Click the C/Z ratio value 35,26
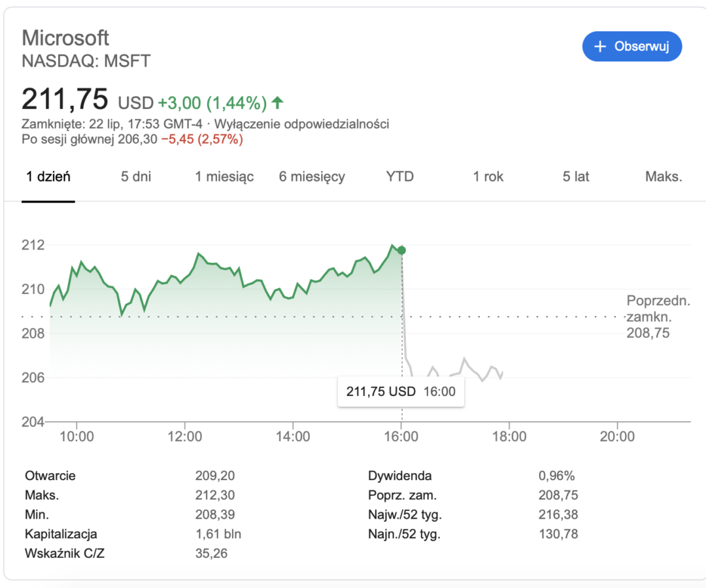Screen dimensions: 706x588 click(x=211, y=553)
